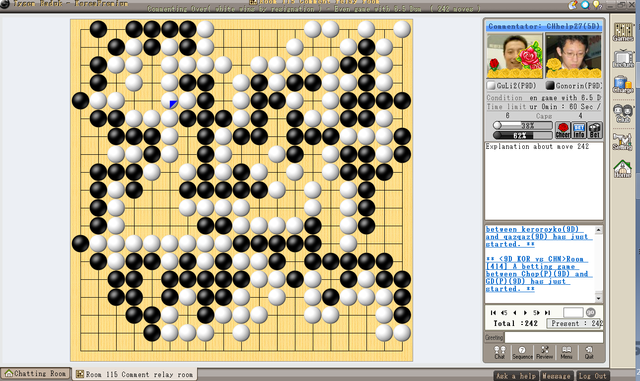Click the magnifier search icon in the title bar
Screen dimensions: 640x381
point(586,4)
